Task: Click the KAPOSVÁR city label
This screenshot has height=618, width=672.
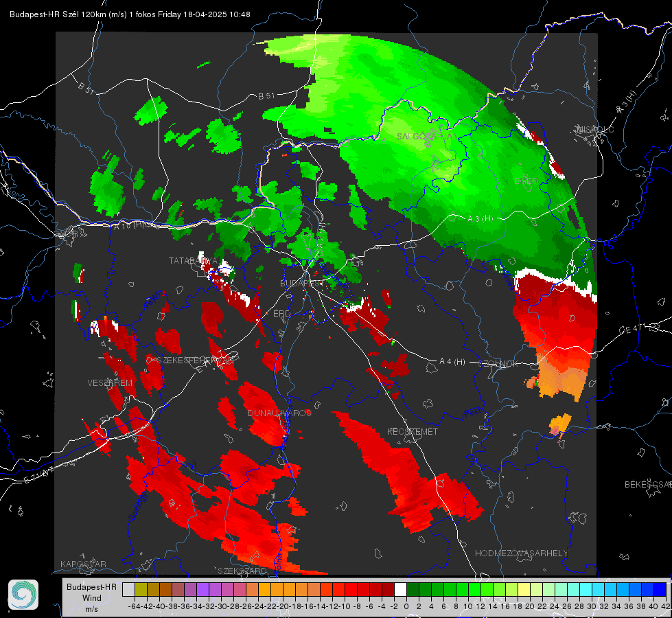Action: tap(83, 564)
